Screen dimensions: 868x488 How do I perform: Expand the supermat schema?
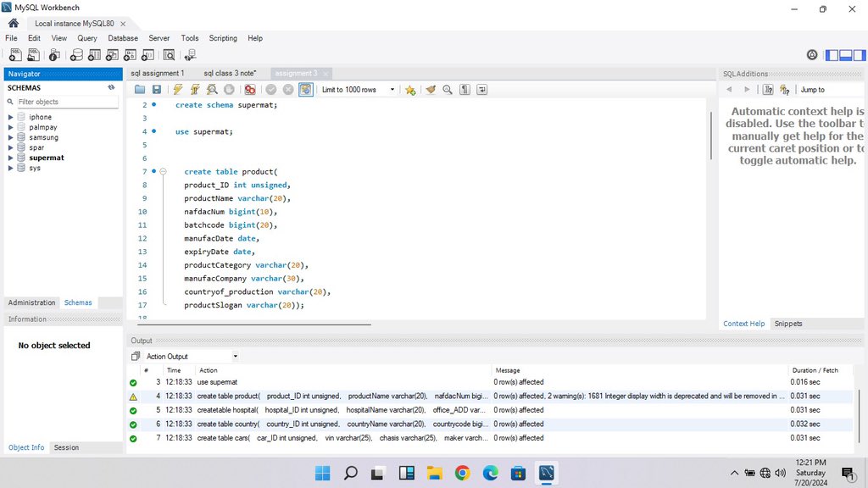[10, 158]
